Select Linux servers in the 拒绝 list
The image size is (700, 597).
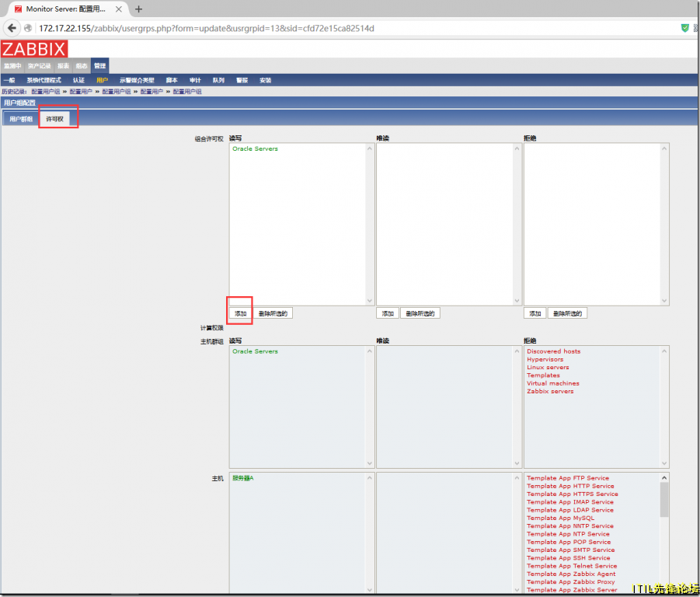tap(548, 368)
